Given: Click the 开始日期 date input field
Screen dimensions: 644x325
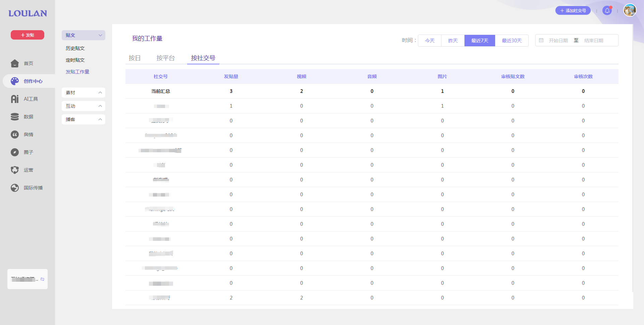Looking at the screenshot, I should coord(558,41).
